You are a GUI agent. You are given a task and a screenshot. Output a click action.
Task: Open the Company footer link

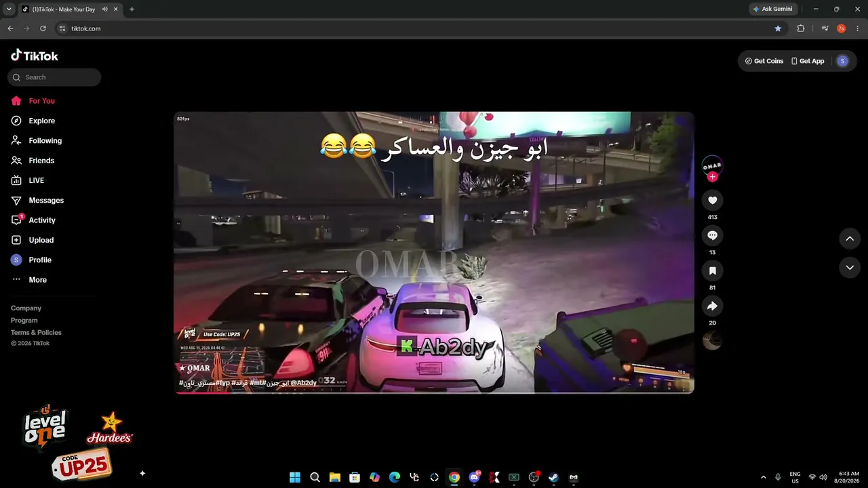(26, 308)
